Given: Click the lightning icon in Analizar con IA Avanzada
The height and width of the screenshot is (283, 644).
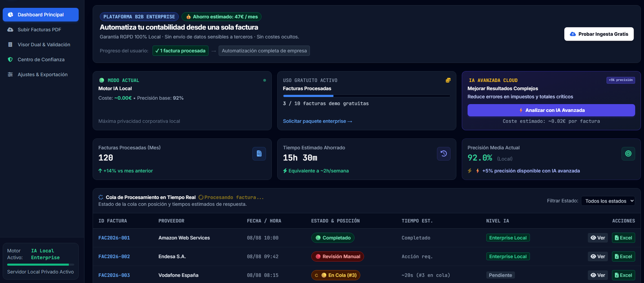Looking at the screenshot, I should (x=521, y=110).
